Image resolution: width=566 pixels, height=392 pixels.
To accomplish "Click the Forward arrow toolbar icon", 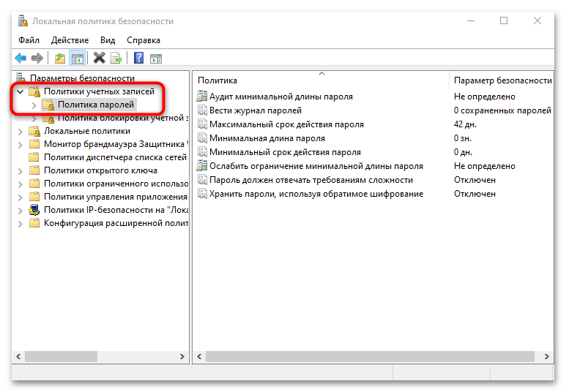I will point(37,58).
